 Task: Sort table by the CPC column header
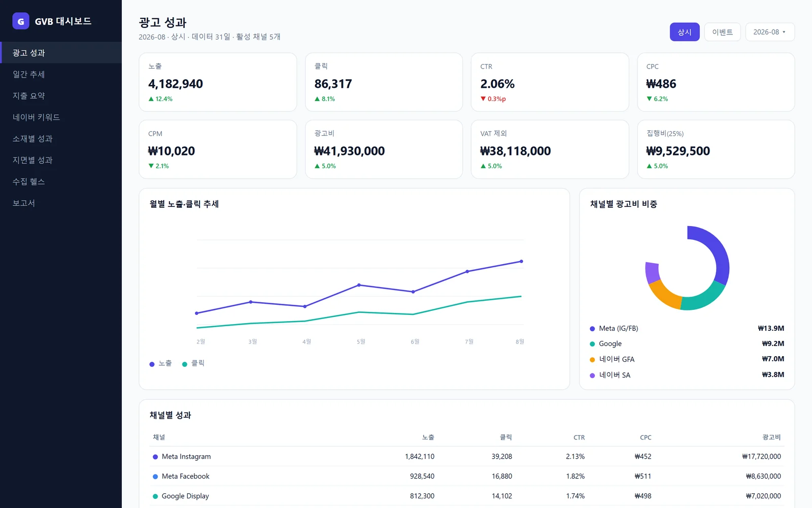click(x=646, y=437)
